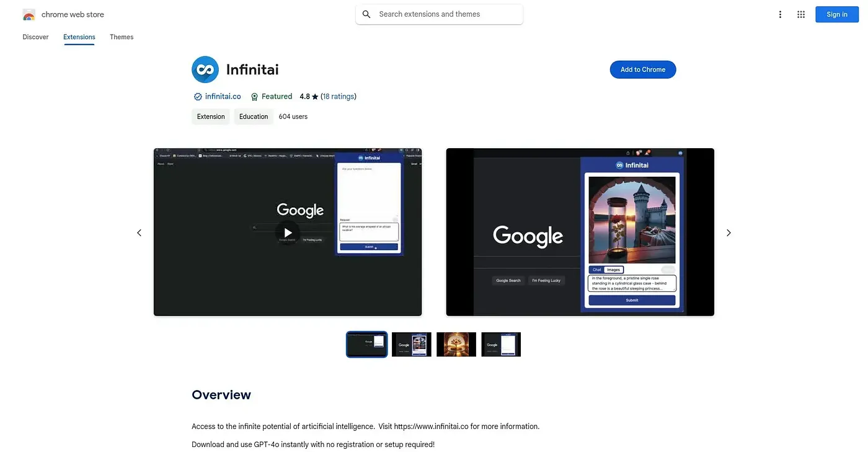
Task: Open the 18 ratings link
Action: tap(339, 97)
